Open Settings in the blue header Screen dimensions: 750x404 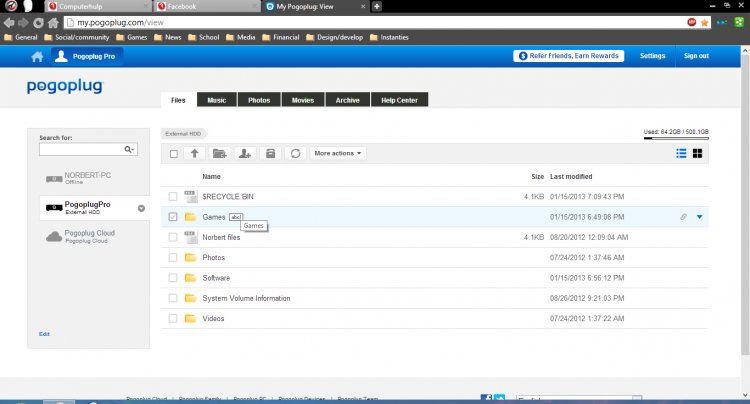point(652,56)
